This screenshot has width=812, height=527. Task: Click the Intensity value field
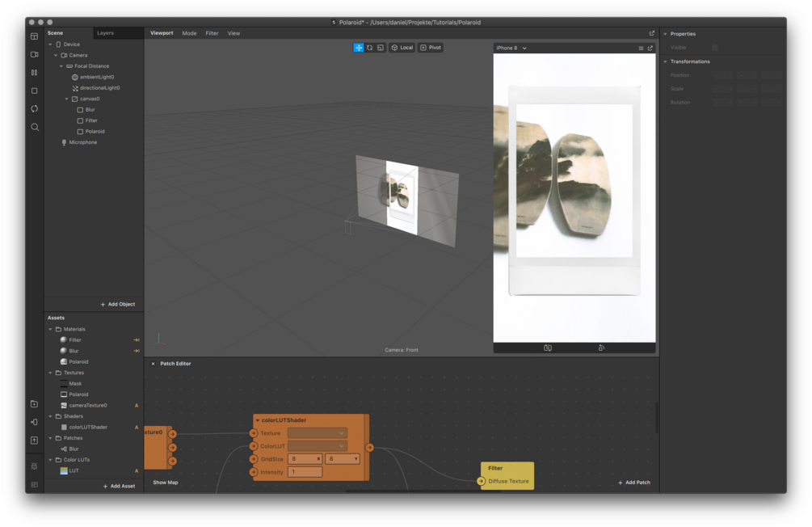(305, 472)
